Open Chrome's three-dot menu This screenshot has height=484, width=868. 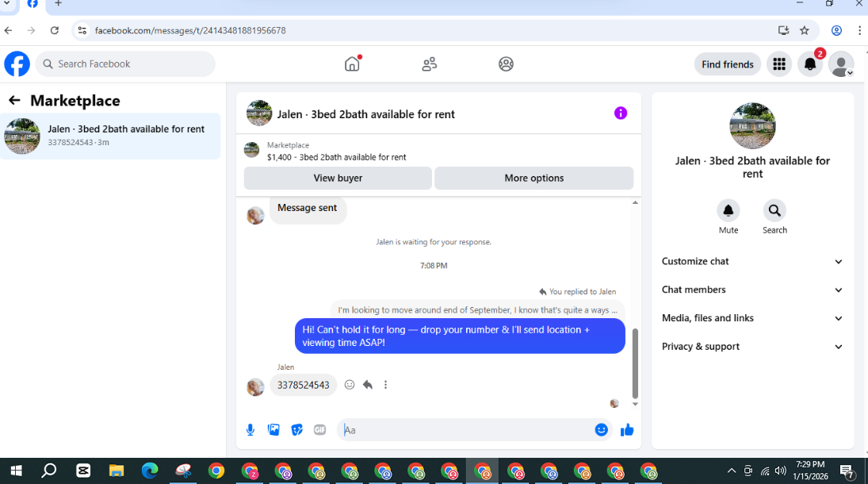pos(859,30)
